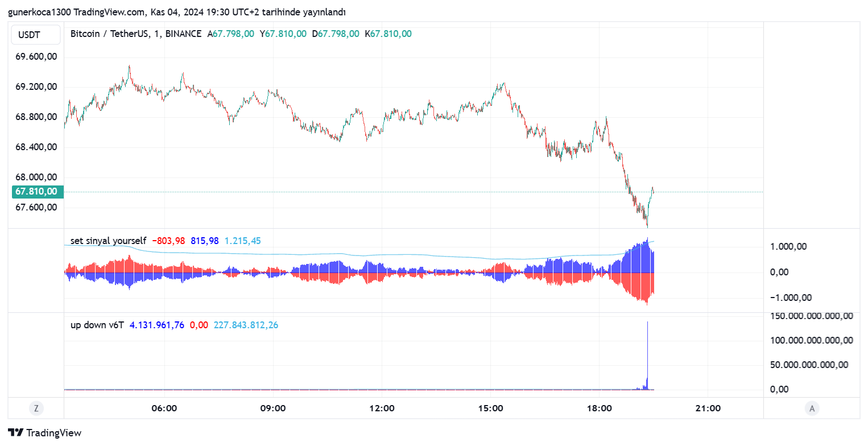Click the TradingView logo icon
Image resolution: width=868 pixels, height=446 pixels.
pos(16,432)
